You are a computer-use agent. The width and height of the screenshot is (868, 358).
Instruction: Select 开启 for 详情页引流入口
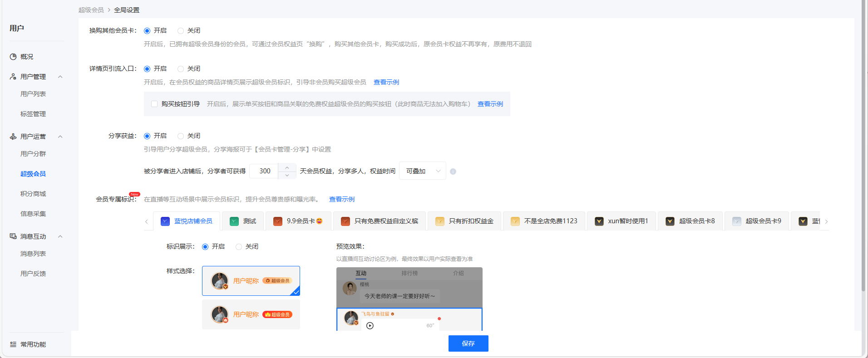coord(147,69)
